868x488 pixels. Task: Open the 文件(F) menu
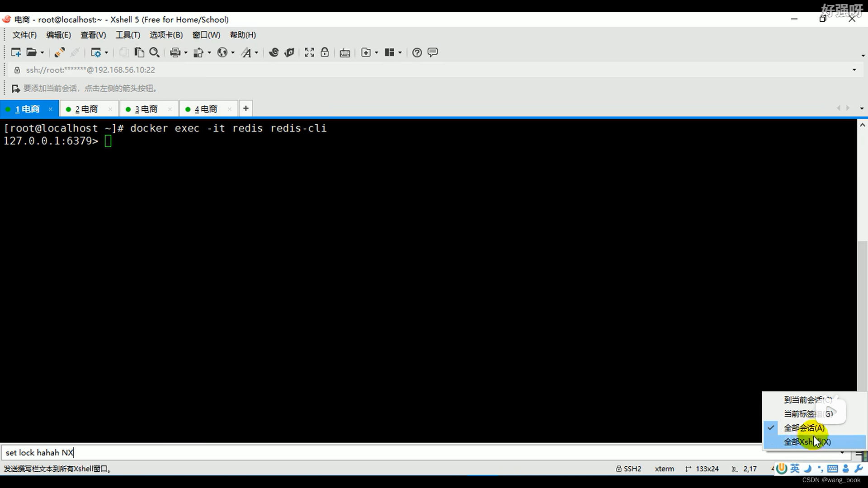click(24, 35)
